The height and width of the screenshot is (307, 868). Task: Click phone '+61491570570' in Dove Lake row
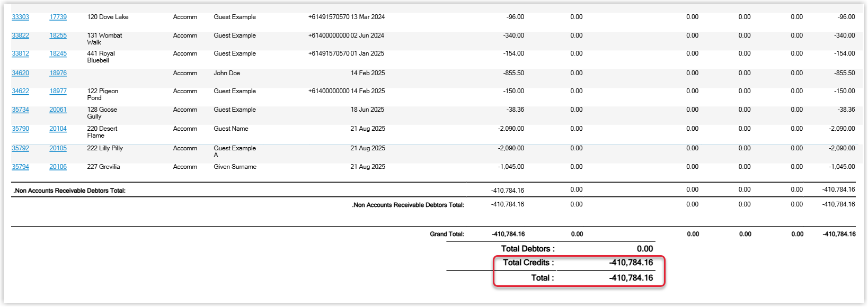pos(329,17)
